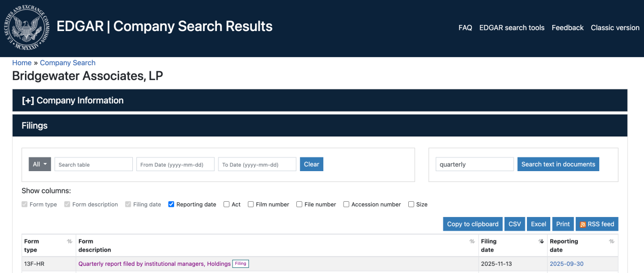Open EDGAR search tools menu item
The height and width of the screenshot is (273, 644).
512,28
